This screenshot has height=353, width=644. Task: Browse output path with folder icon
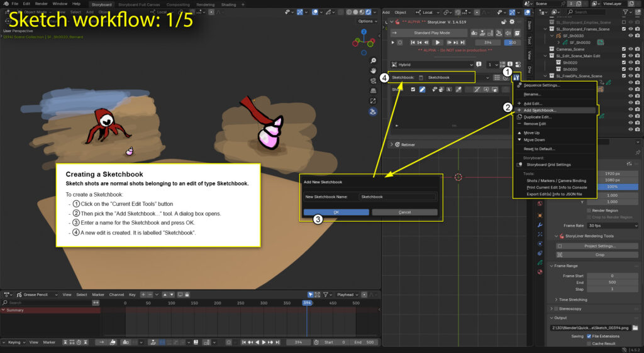click(x=635, y=328)
